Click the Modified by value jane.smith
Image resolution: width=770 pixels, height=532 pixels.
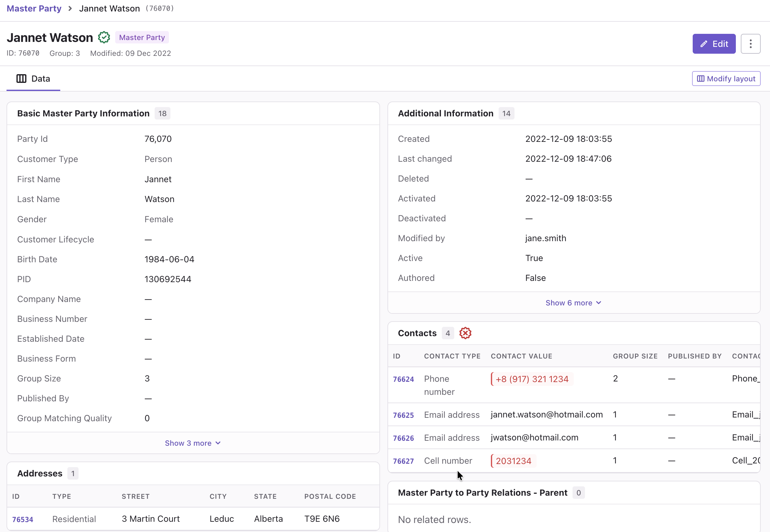point(546,238)
